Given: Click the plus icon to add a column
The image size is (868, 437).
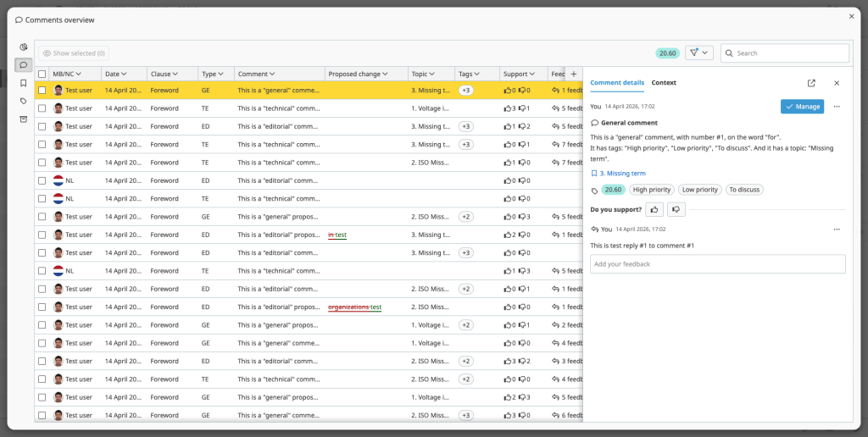Looking at the screenshot, I should pyautogui.click(x=574, y=74).
